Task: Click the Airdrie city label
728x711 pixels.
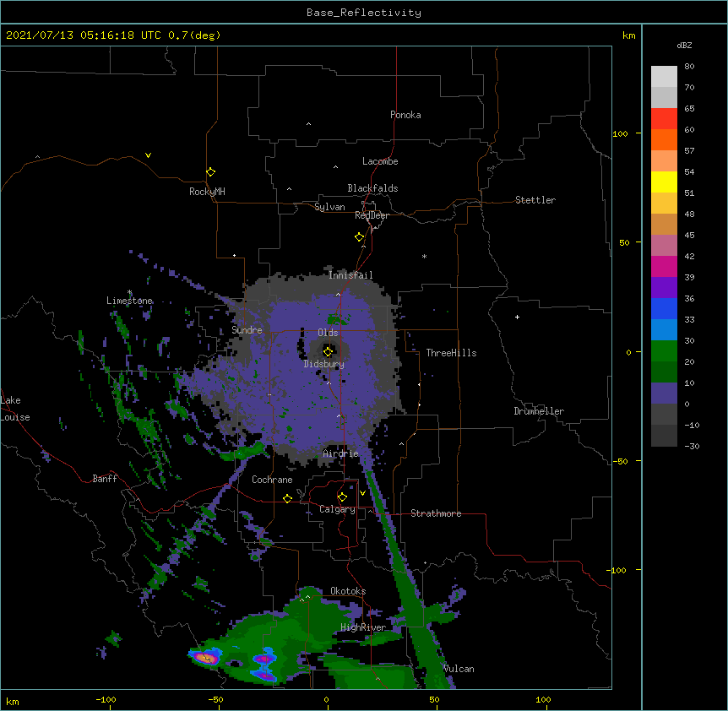Action: pos(341,453)
